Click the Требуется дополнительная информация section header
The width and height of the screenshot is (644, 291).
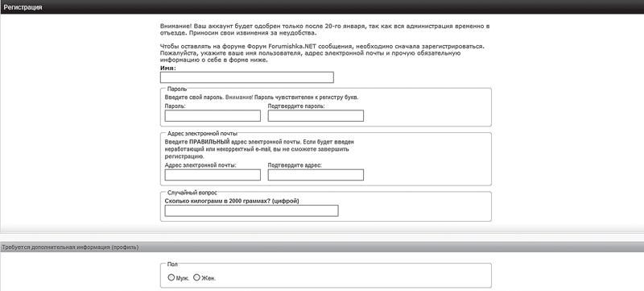tap(70, 247)
